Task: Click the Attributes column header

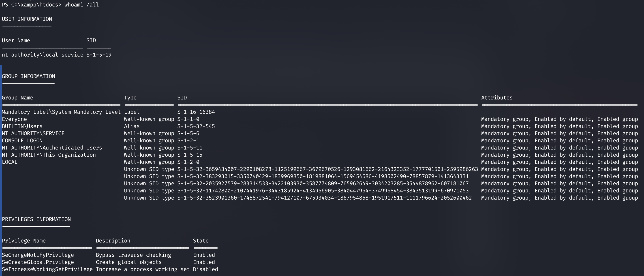Action: [x=497, y=98]
